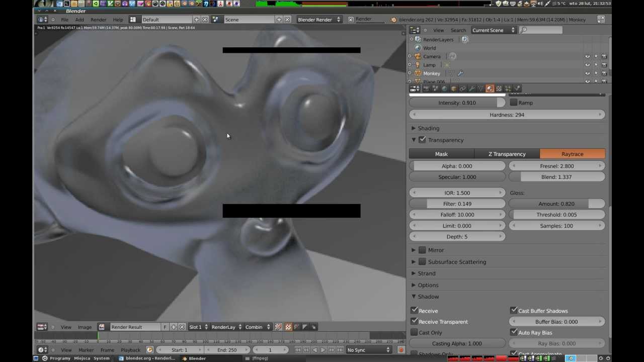The width and height of the screenshot is (644, 362).
Task: Uncheck Receive shadows
Action: (414, 311)
